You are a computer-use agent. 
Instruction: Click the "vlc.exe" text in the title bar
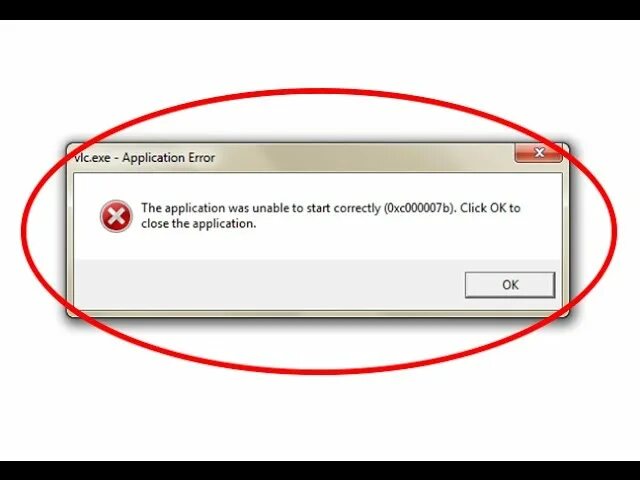(x=92, y=158)
